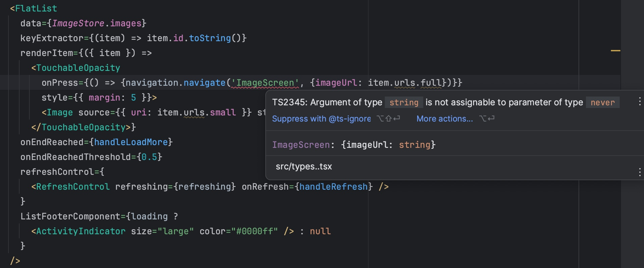Click the renderItem prop name
The width and height of the screenshot is (644, 268).
coord(47,53)
